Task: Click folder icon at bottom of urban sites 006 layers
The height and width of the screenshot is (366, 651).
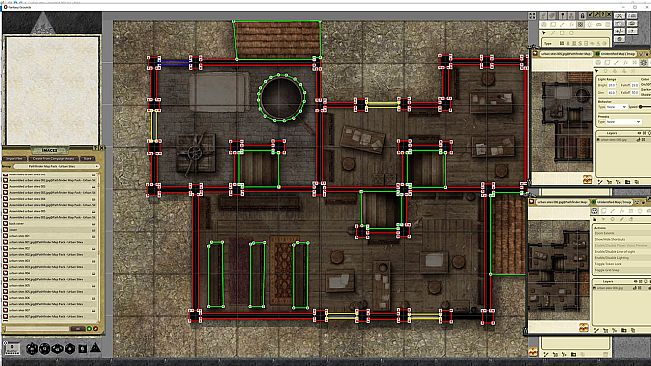Action: pyautogui.click(x=624, y=330)
